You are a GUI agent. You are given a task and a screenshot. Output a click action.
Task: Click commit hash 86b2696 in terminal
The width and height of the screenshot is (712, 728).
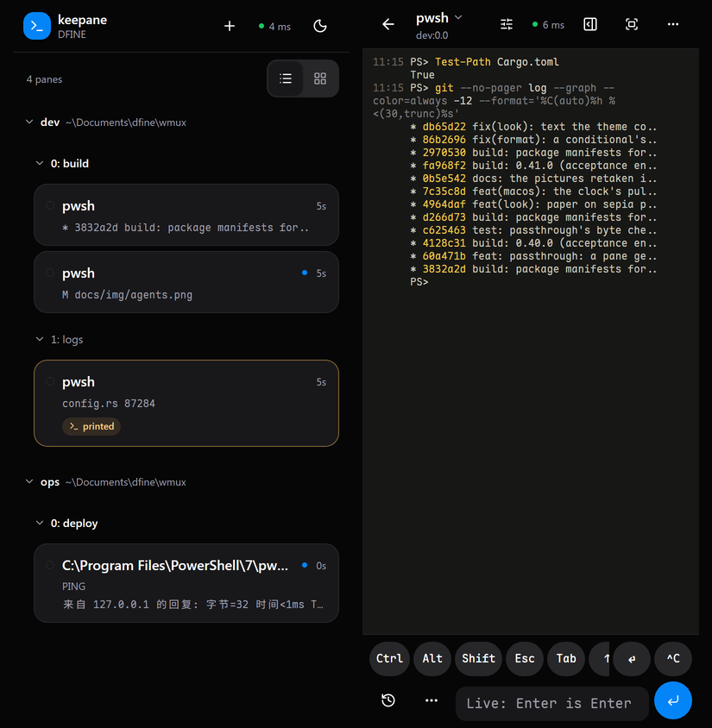444,140
